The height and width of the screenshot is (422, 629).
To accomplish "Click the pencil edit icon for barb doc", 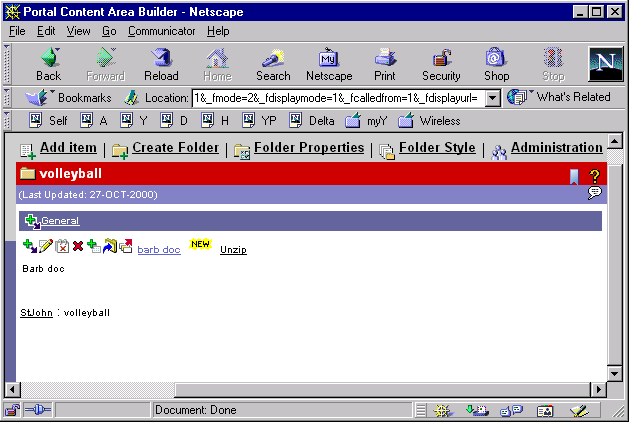I will coord(45,246).
